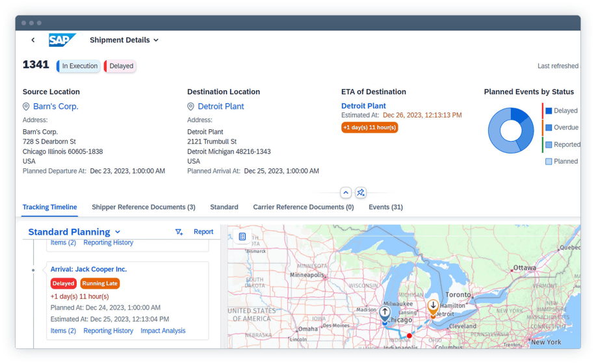Click the New York label on the map
The width and height of the screenshot is (596, 364).
(x=546, y=343)
